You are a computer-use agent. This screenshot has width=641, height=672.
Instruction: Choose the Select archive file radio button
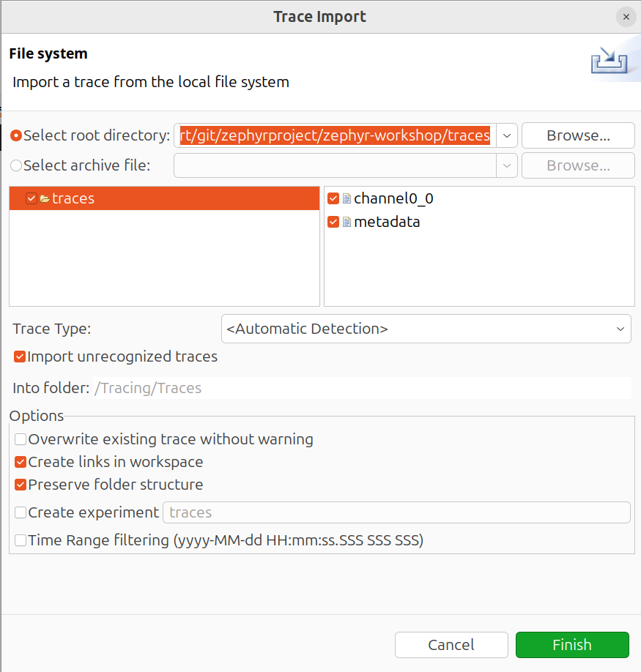tap(16, 166)
